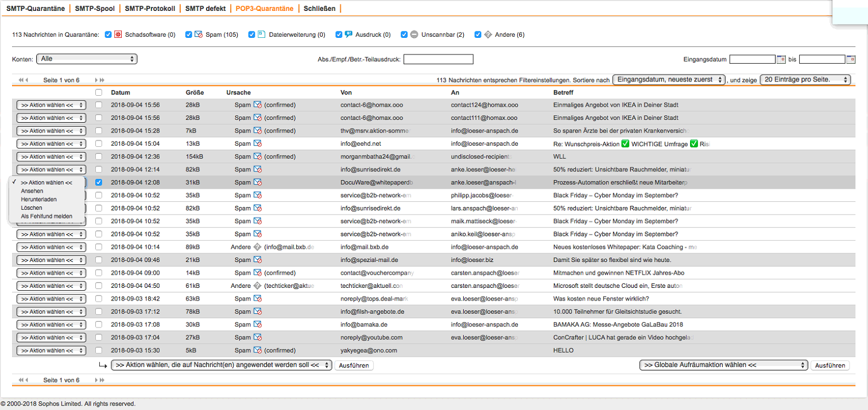
Task: Open the sort order 'Eingangsdatum, neueste zuerst' dropdown
Action: 669,80
